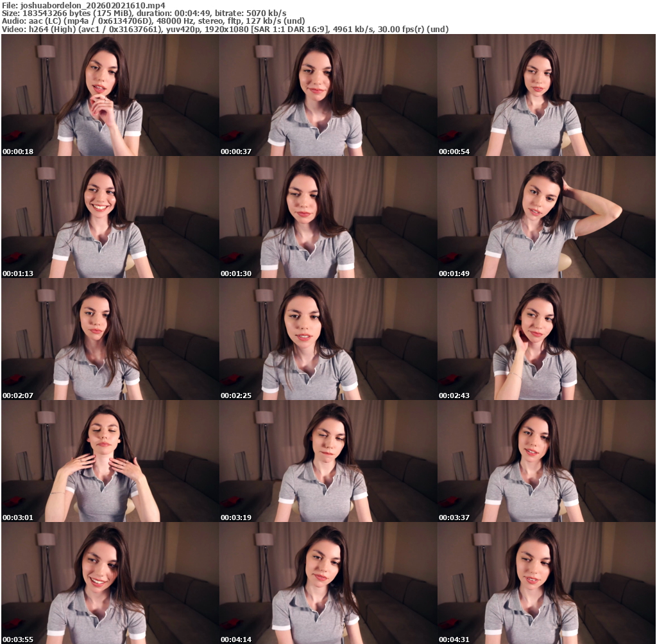Image resolution: width=657 pixels, height=644 pixels.
Task: Pick the frame stamped 00:01:49
Action: [x=547, y=217]
